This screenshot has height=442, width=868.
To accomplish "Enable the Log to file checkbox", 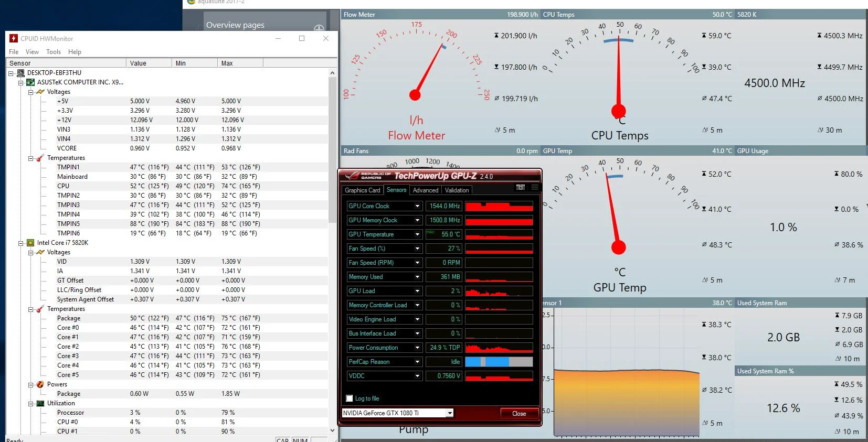I will point(350,398).
